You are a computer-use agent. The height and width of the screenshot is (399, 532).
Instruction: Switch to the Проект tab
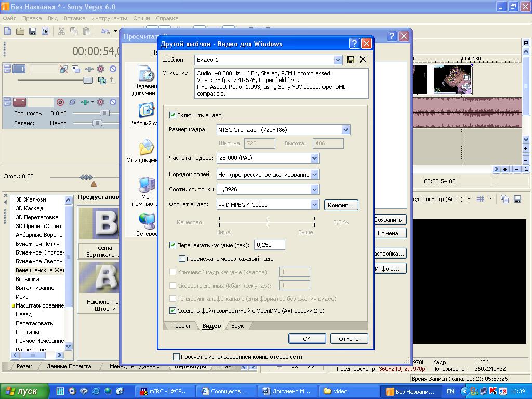tap(181, 326)
